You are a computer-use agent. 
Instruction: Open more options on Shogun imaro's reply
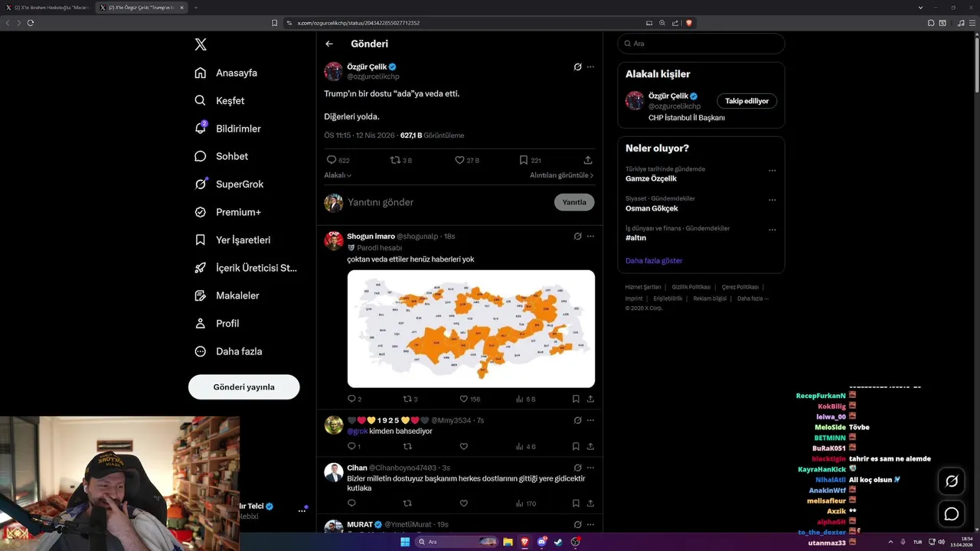(x=590, y=236)
